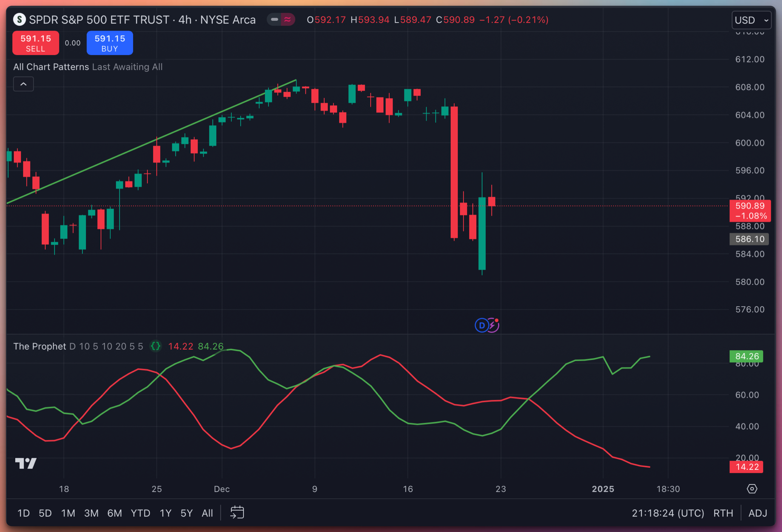Screen dimensions: 782x532
Task: Select the 1D time range
Action: [23, 513]
